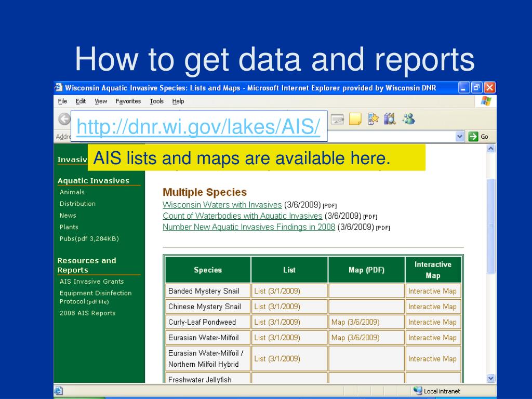This screenshot has height=399, width=532.
Task: Click the scrollbar down arrow
Action: pyautogui.click(x=490, y=378)
